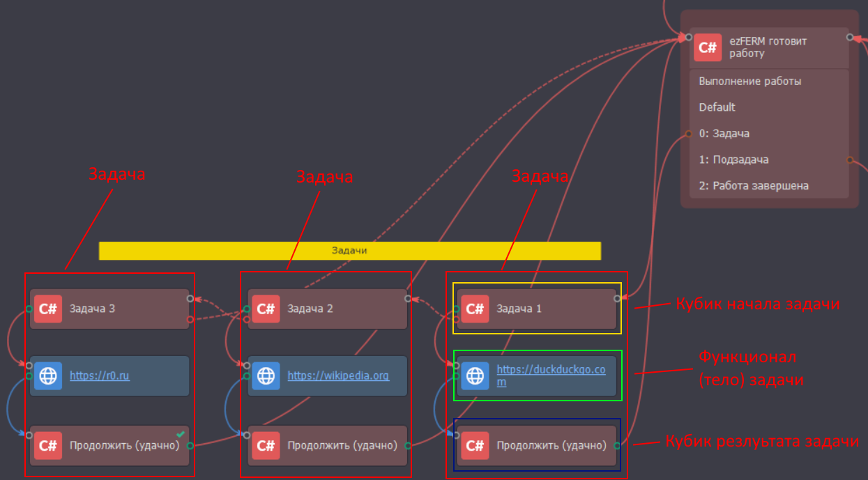The height and width of the screenshot is (480, 868).
Task: Click Продолжить (удачно) label under wikipedia.org
Action: tap(342, 445)
